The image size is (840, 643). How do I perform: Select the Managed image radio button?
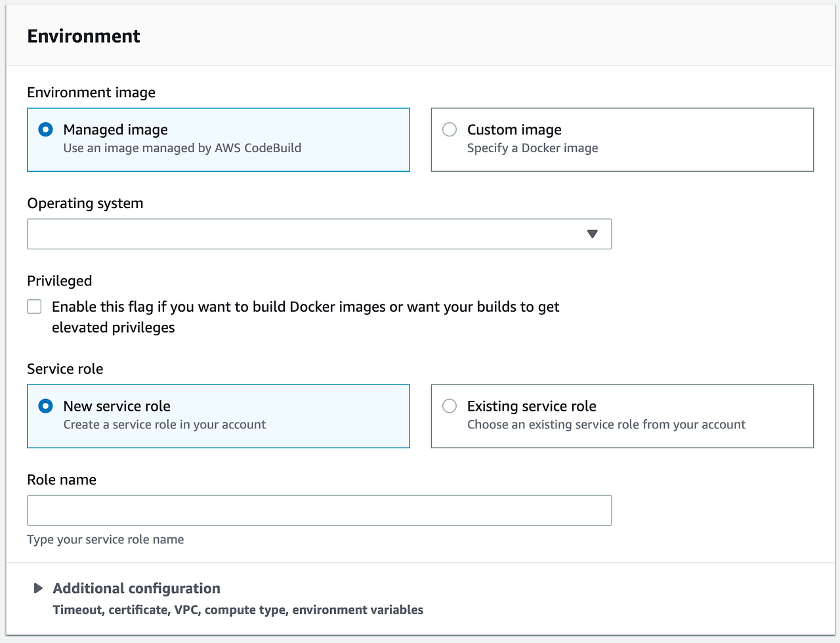click(45, 129)
